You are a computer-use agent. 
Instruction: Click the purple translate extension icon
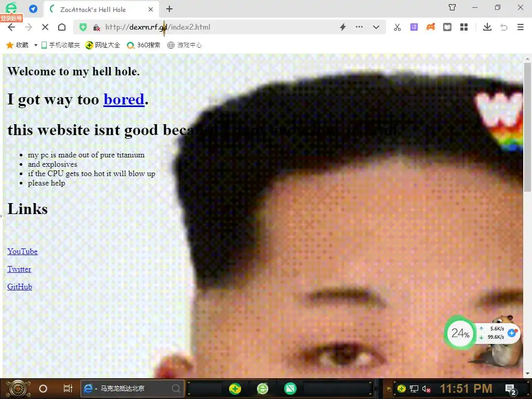pyautogui.click(x=414, y=27)
